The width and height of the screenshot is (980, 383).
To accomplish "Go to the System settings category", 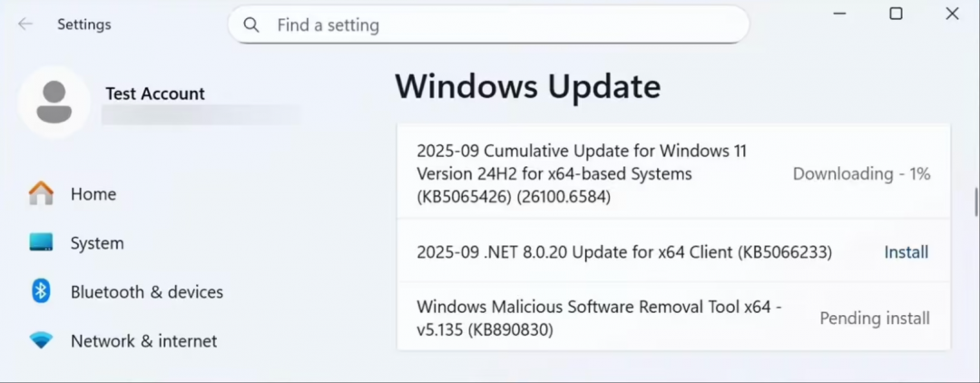I will coord(97,243).
